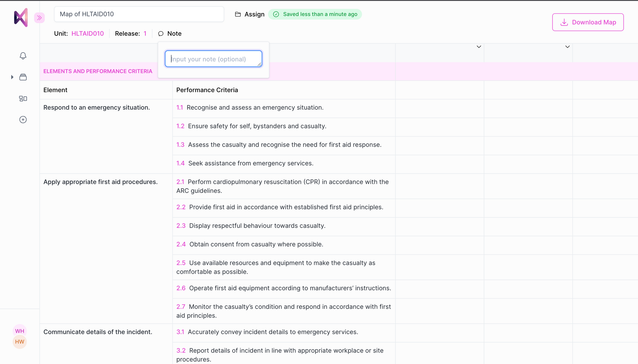Expand sidebar with double-chevron button

39,18
